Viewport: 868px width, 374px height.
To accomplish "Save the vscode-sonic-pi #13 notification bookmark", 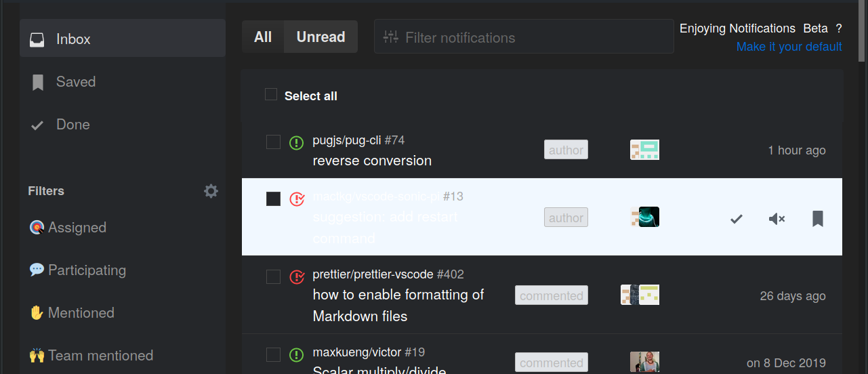I will click(x=818, y=218).
